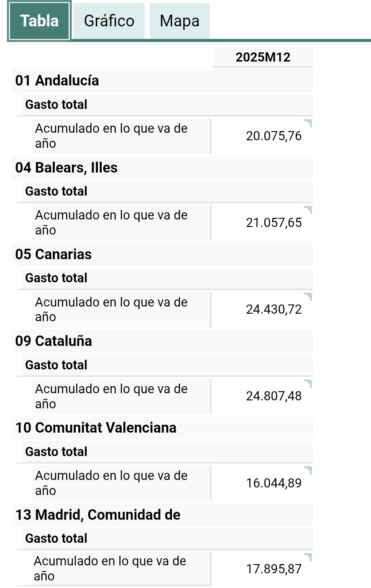The width and height of the screenshot is (371, 588).
Task: Click the corner note icon beside 21.057,65
Action: (308, 209)
